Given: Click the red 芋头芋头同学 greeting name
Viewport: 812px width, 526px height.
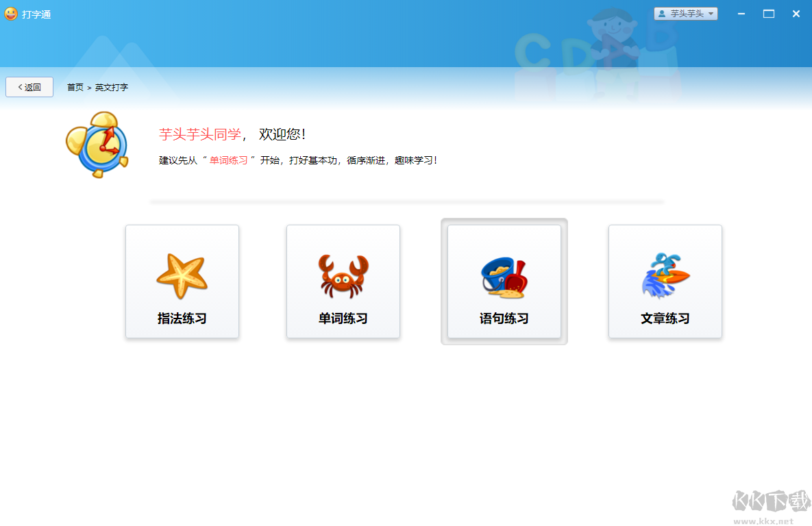Looking at the screenshot, I should coord(200,134).
